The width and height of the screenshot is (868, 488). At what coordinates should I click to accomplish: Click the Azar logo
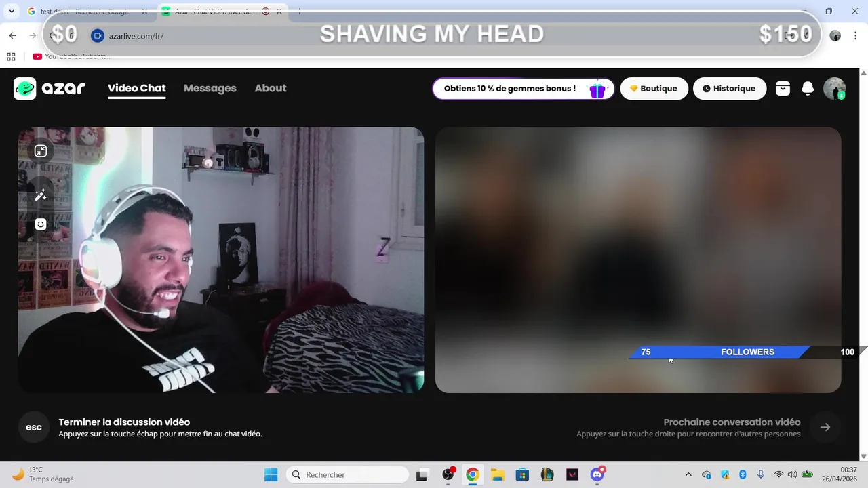click(x=50, y=88)
